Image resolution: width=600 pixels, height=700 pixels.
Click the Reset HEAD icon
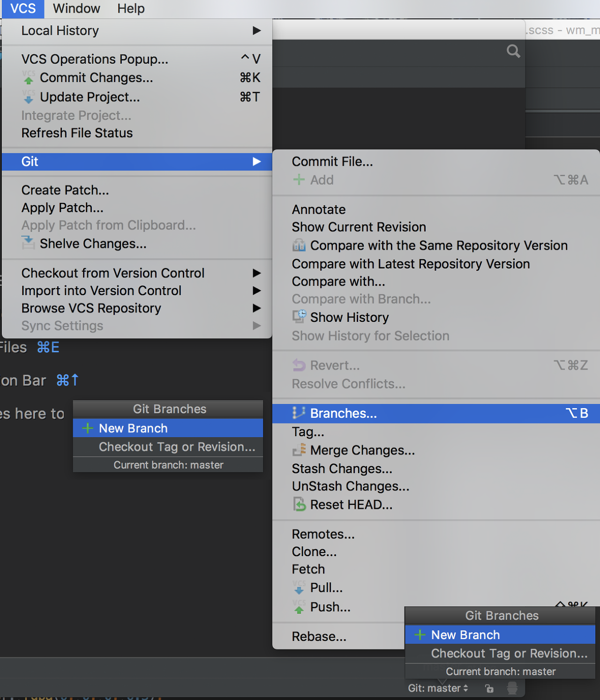pyautogui.click(x=299, y=505)
